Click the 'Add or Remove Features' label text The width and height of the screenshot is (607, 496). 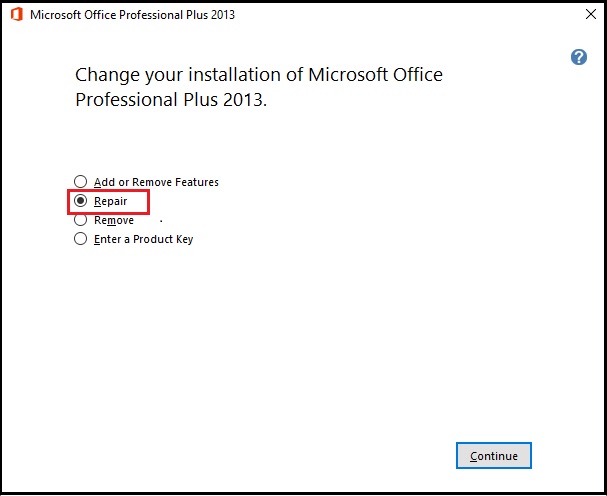coord(156,182)
